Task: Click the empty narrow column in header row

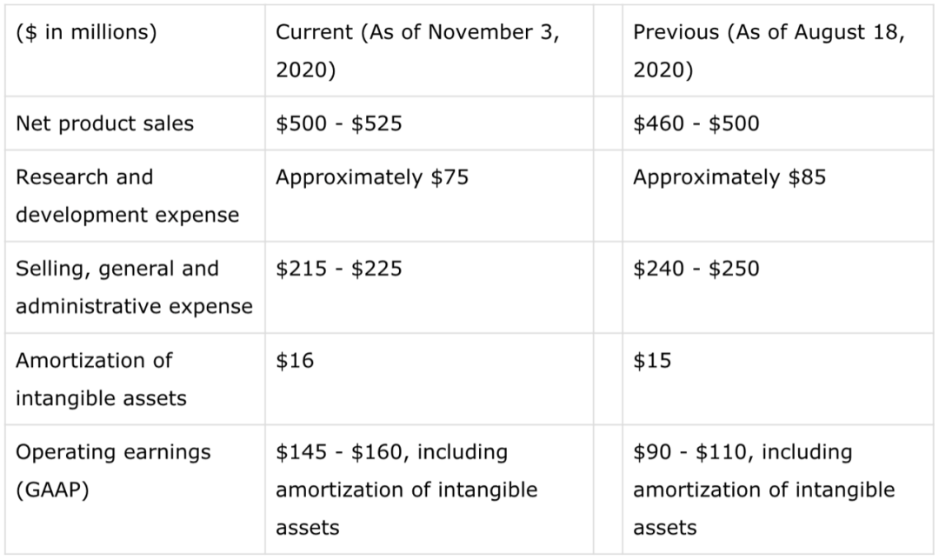Action: (x=608, y=50)
